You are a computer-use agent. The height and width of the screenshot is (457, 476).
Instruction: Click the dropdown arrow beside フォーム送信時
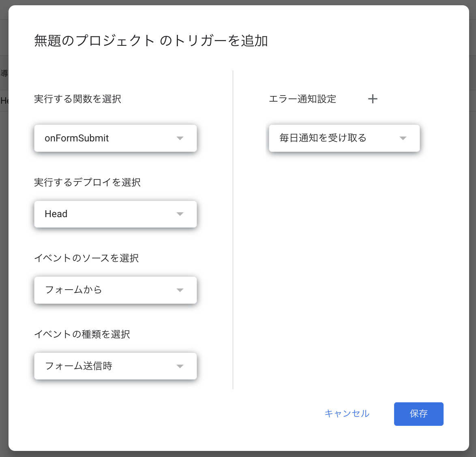pyautogui.click(x=180, y=366)
